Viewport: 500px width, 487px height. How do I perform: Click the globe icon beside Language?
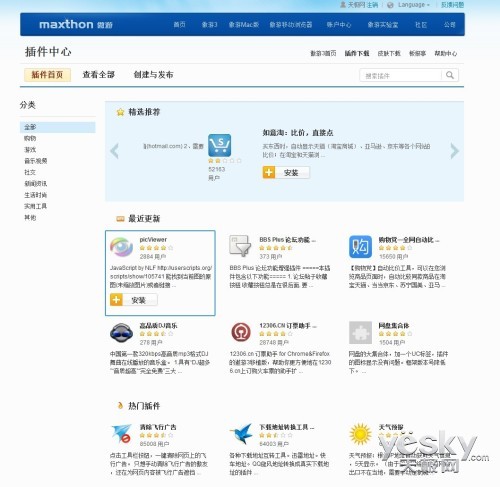point(390,5)
